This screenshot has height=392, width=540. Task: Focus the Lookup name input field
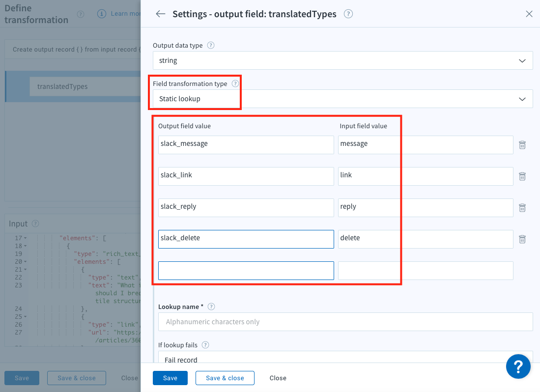pos(345,322)
